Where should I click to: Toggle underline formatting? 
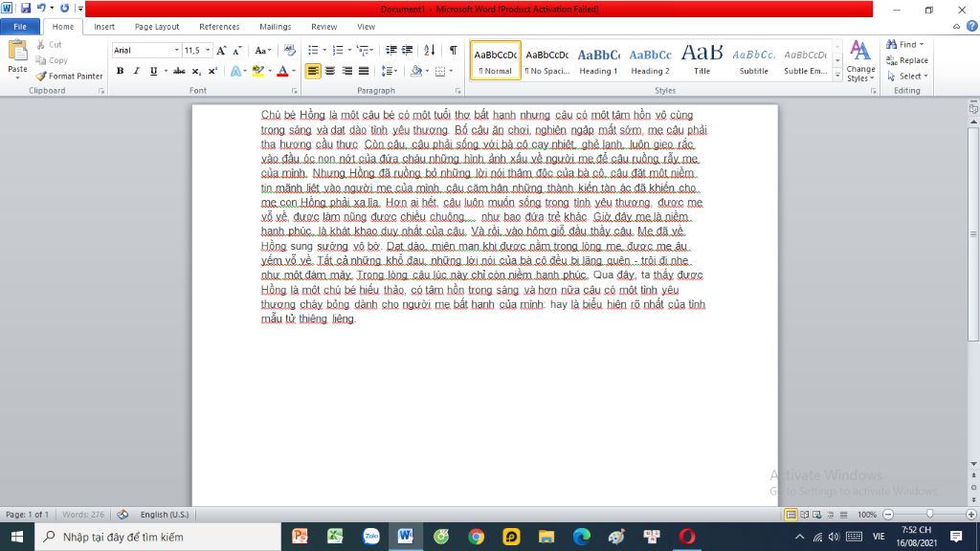coord(153,71)
